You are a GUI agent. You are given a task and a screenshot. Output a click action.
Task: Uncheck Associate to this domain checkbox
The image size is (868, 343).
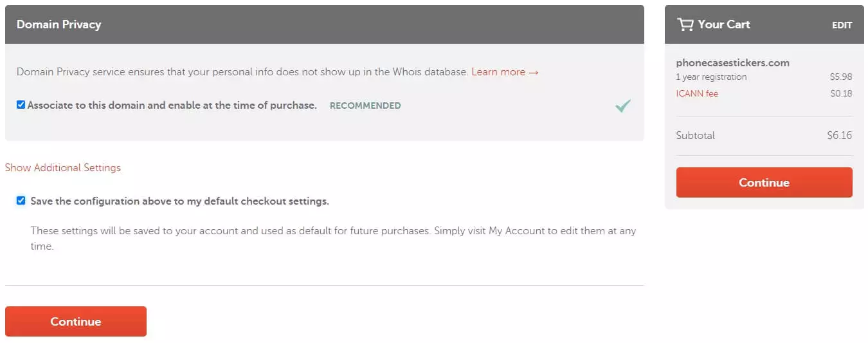tap(21, 105)
